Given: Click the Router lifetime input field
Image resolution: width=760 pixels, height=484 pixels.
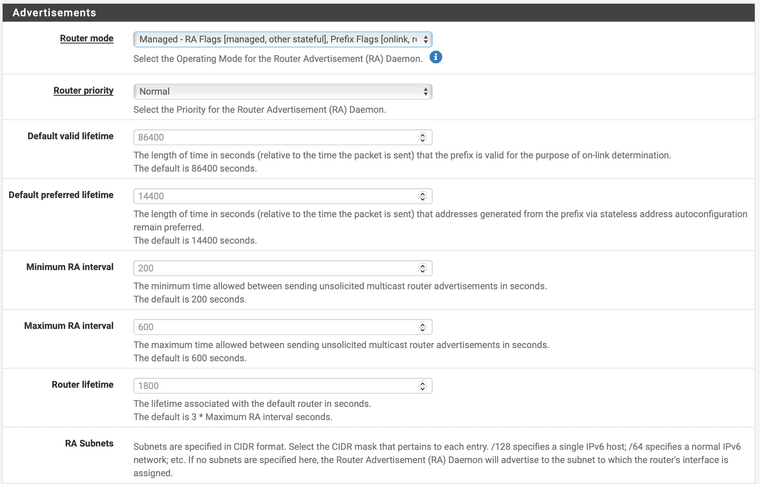Looking at the screenshot, I should (283, 386).
